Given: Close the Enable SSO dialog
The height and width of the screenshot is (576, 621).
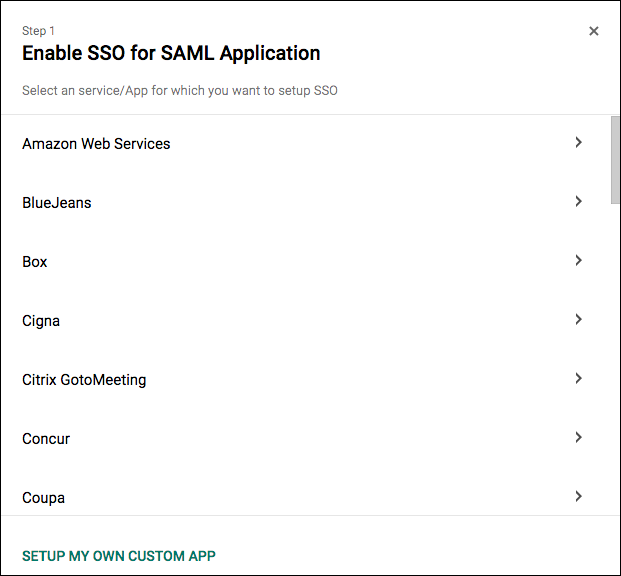Looking at the screenshot, I should point(594,31).
